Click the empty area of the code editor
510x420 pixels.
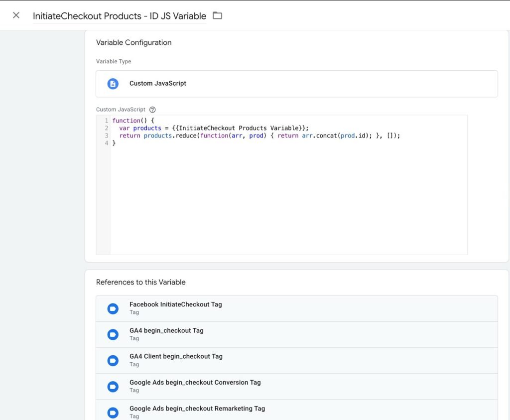click(288, 200)
